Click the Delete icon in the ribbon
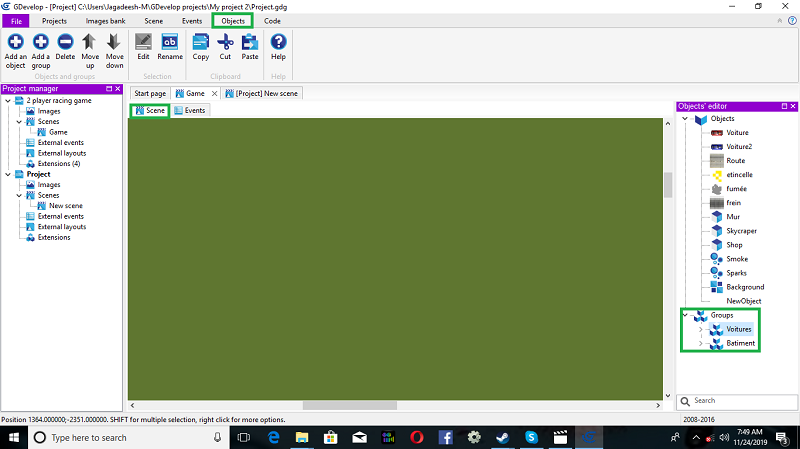This screenshot has width=800, height=449. pyautogui.click(x=65, y=42)
